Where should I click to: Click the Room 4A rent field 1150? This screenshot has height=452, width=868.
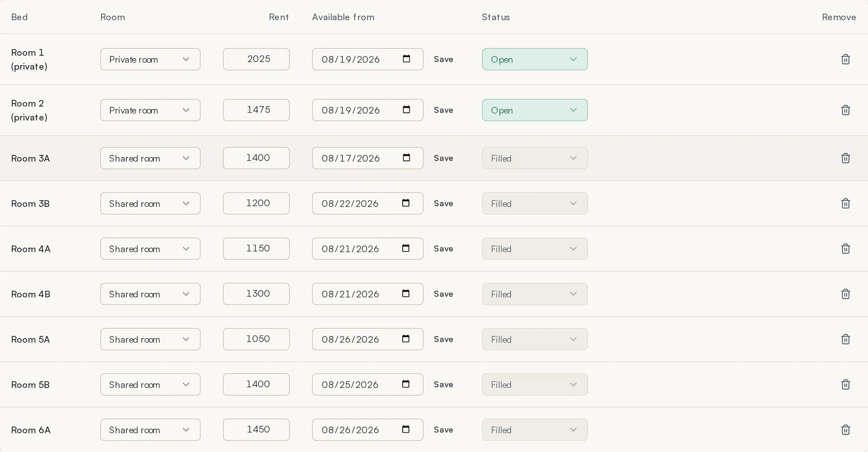[x=256, y=249]
